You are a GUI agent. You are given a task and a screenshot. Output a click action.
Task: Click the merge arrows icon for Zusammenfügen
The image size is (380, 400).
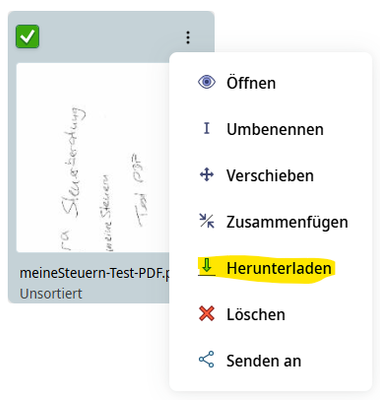click(207, 221)
